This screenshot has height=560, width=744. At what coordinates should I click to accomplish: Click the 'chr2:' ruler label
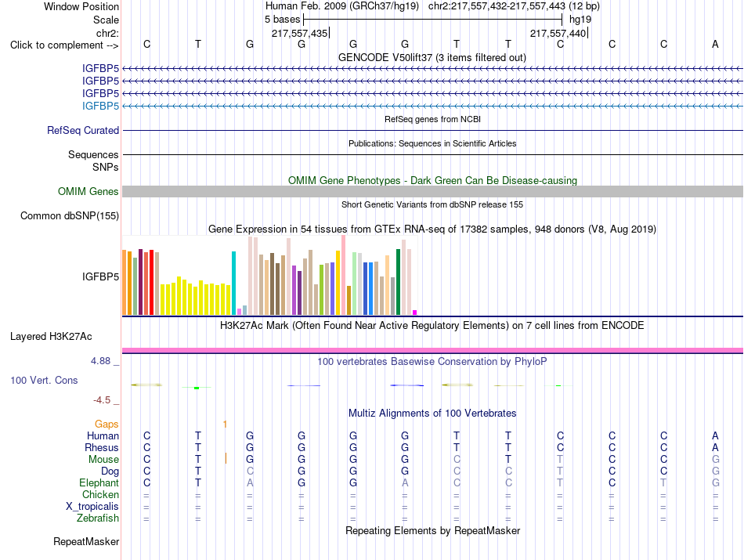[x=107, y=33]
